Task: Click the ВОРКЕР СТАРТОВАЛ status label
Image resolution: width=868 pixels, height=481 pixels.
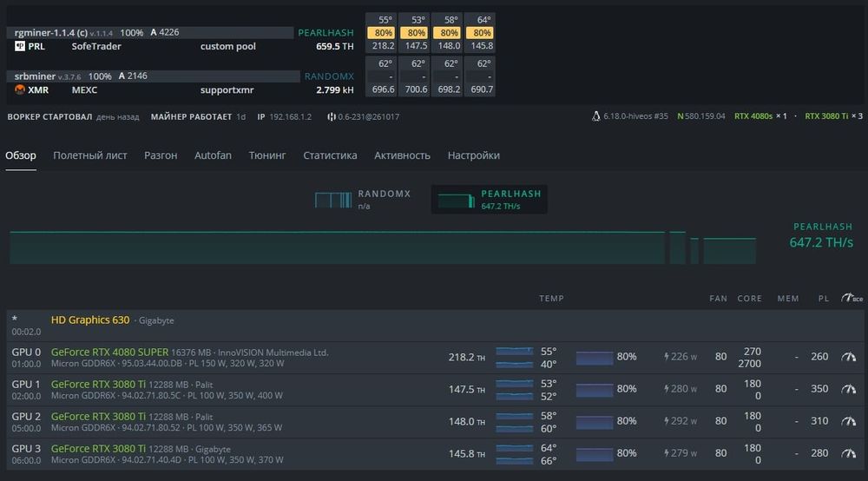Action: pyautogui.click(x=49, y=117)
